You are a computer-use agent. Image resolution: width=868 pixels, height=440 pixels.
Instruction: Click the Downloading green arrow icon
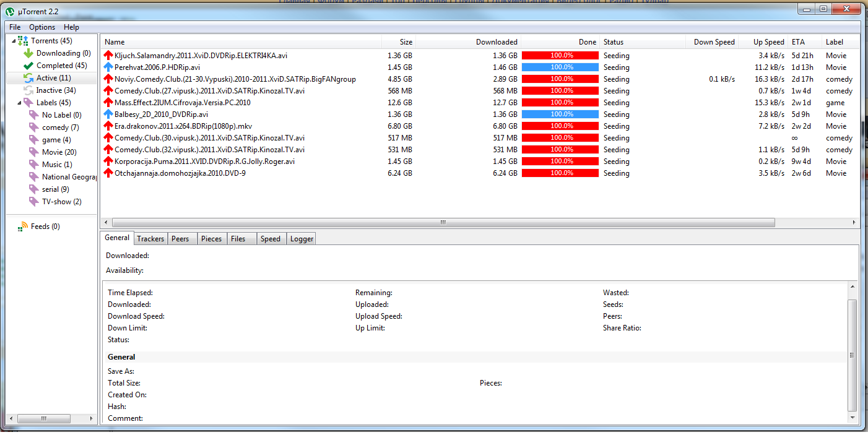(x=28, y=53)
